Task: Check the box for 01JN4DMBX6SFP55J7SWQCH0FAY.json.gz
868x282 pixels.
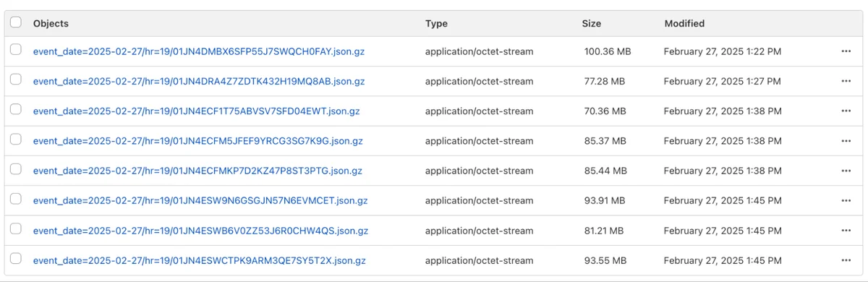Action: click(x=16, y=51)
